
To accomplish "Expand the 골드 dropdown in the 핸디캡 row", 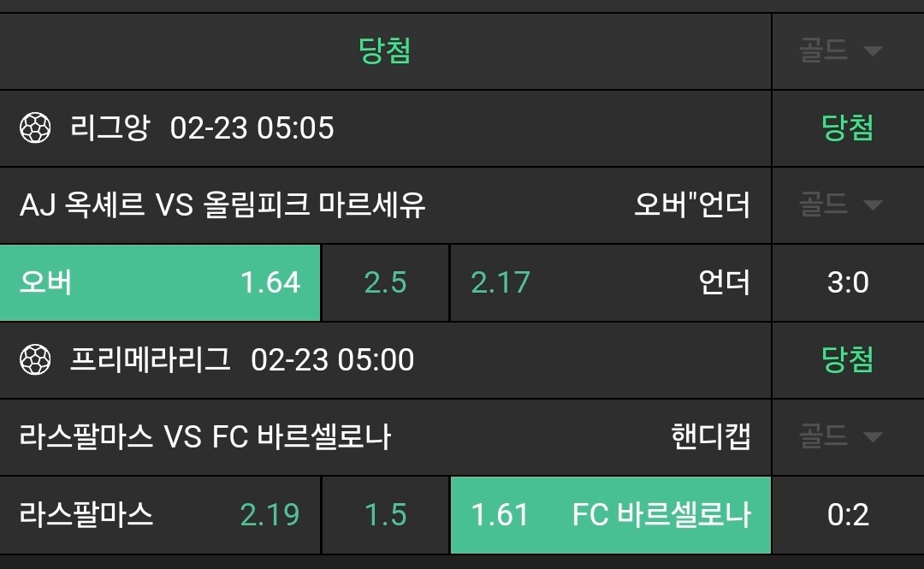I will tap(847, 437).
